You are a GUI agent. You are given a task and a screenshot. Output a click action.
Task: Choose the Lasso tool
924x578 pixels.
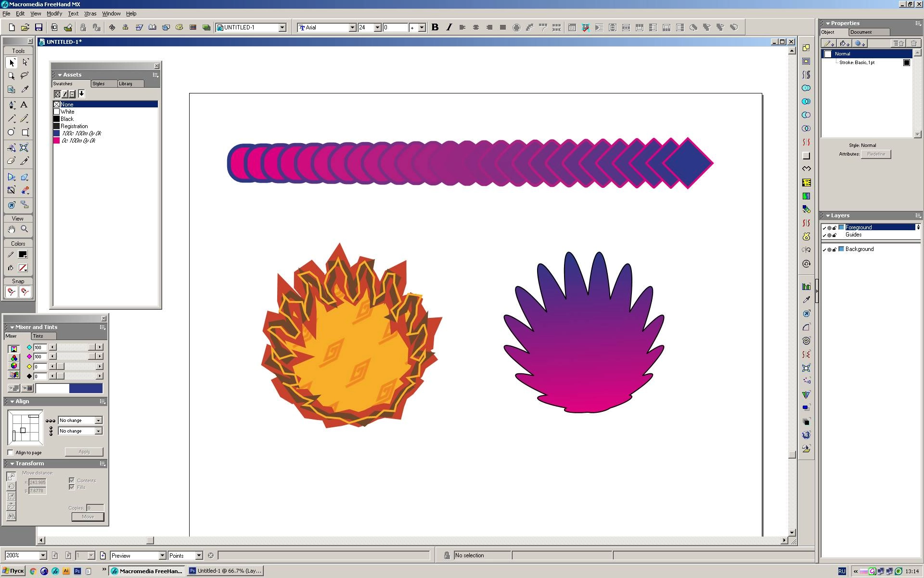point(25,76)
